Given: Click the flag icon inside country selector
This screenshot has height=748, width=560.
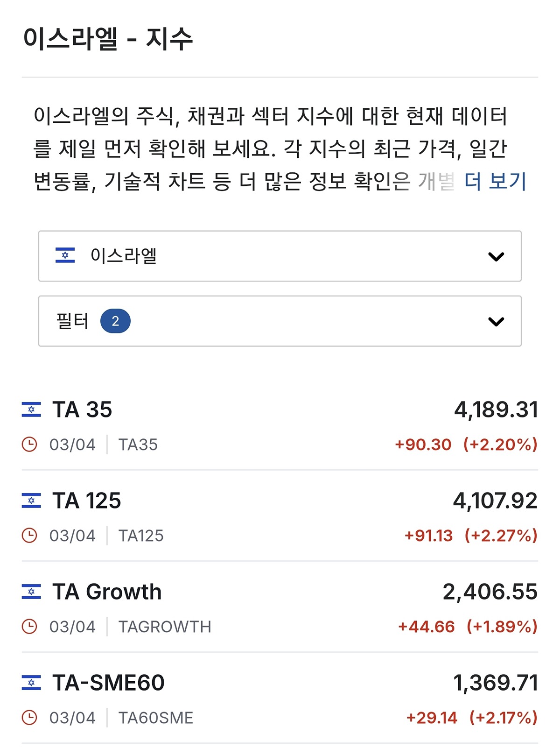Looking at the screenshot, I should tap(65, 255).
